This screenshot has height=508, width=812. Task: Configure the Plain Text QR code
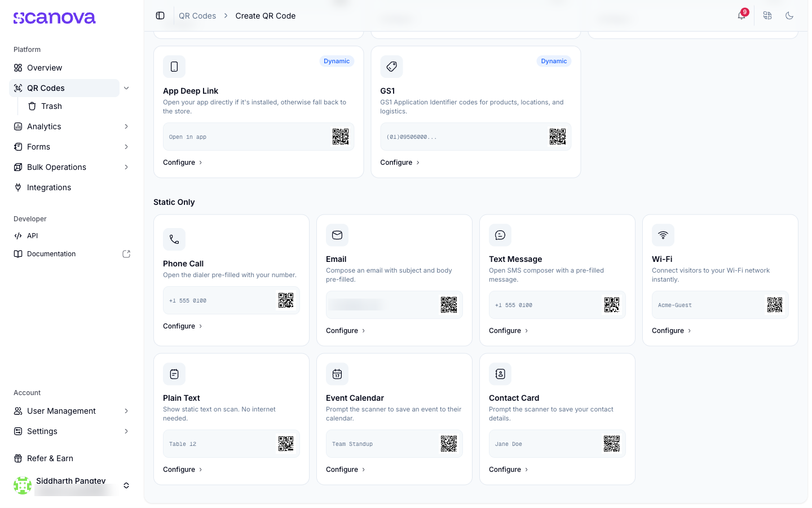point(183,470)
